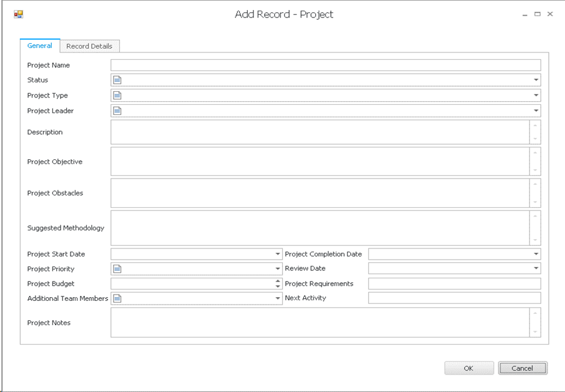Click the document icon in Additional Team Members field
Image resolution: width=565 pixels, height=392 pixels.
(x=117, y=298)
